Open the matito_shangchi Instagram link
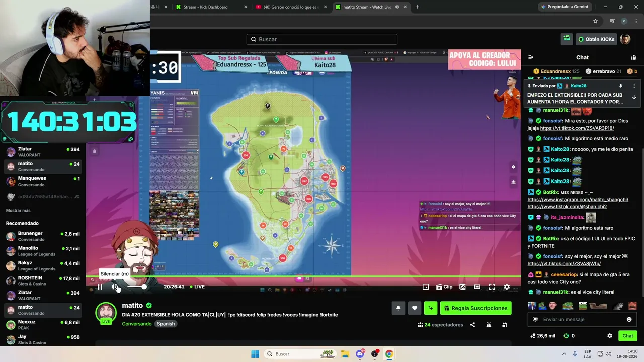 (x=578, y=200)
